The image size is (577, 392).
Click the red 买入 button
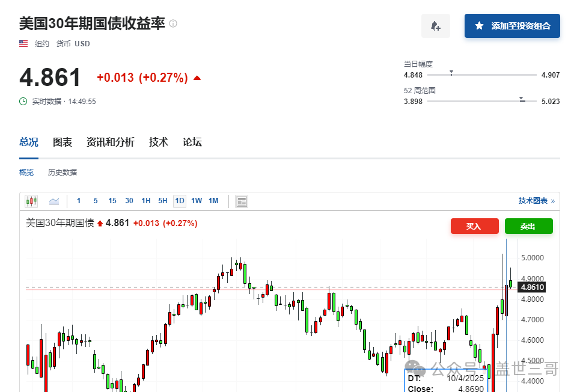pos(474,226)
